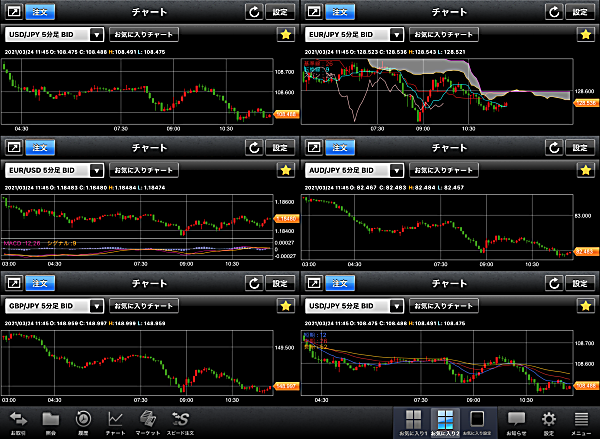Click the MACD indicator label on EUR/USD chart
This screenshot has width=600, height=439.
[22, 243]
